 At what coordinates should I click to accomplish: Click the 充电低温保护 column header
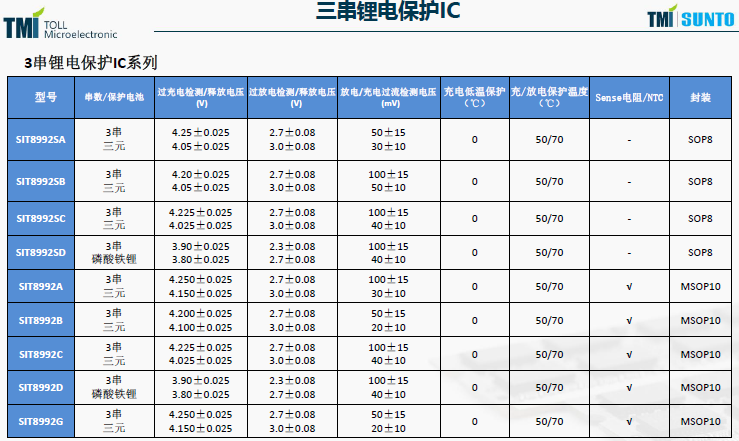pos(474,97)
